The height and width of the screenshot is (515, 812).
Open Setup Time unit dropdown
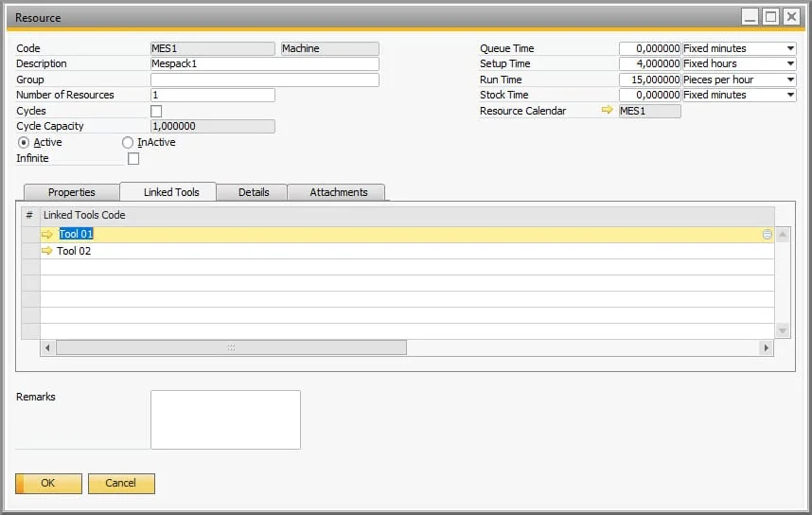(790, 63)
